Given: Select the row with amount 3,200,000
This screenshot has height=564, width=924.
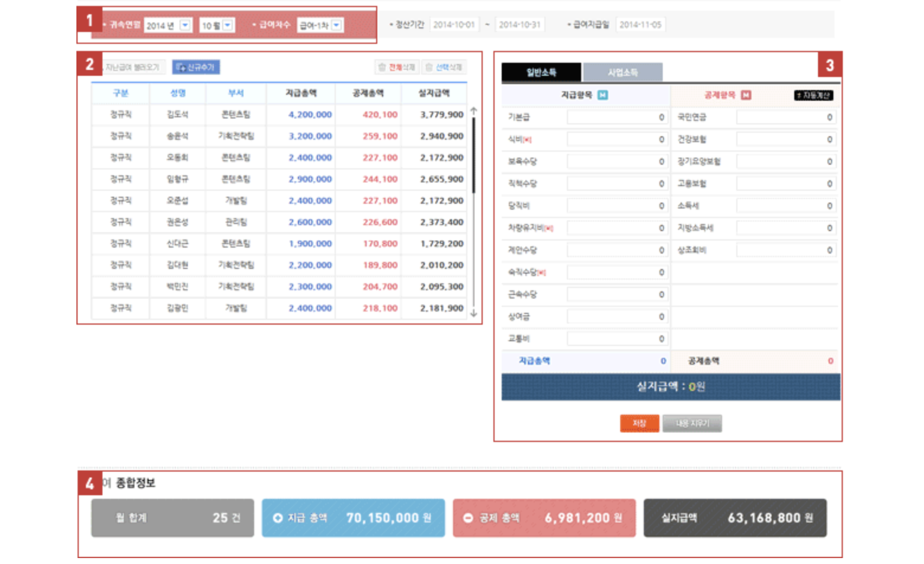Looking at the screenshot, I should 279,136.
